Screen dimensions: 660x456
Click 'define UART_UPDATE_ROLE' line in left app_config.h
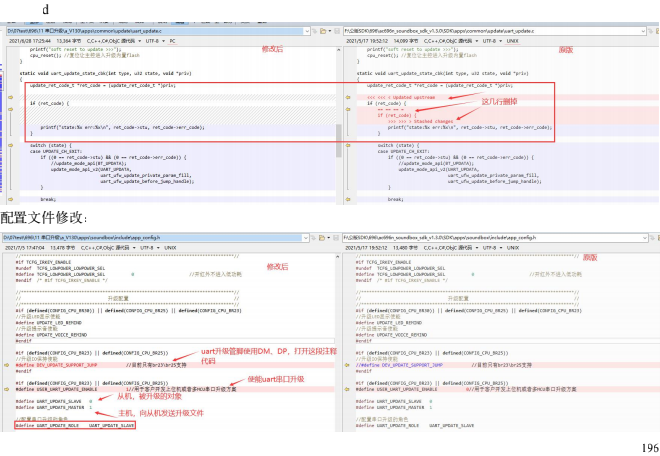(75, 426)
